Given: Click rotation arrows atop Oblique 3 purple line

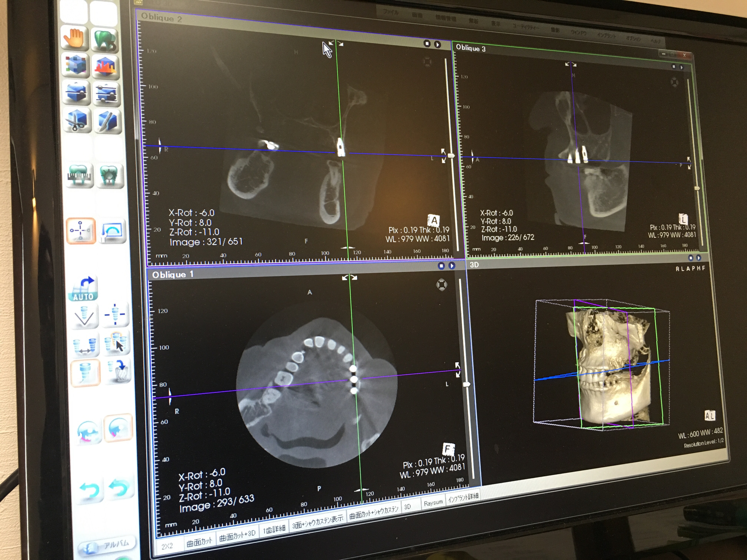Looking at the screenshot, I should click(571, 64).
